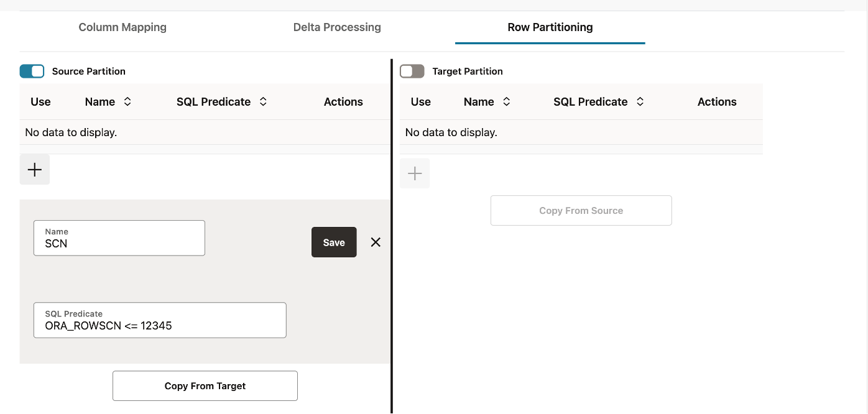Image resolution: width=868 pixels, height=414 pixels.
Task: Sort source table by Name arrows
Action: tap(127, 102)
